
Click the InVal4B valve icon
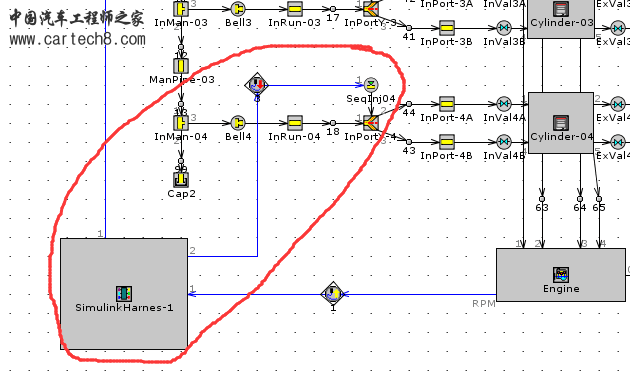pos(504,142)
